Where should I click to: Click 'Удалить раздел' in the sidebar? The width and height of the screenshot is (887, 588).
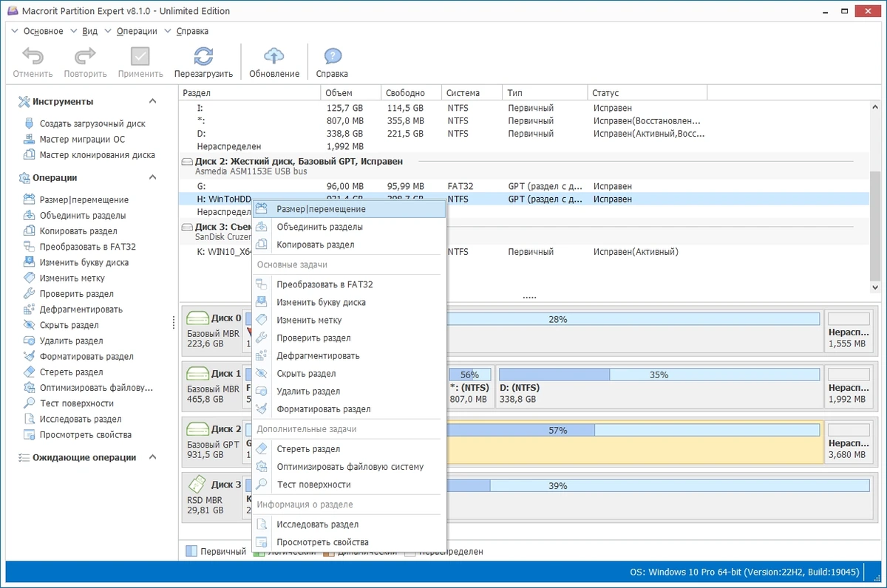coord(72,341)
